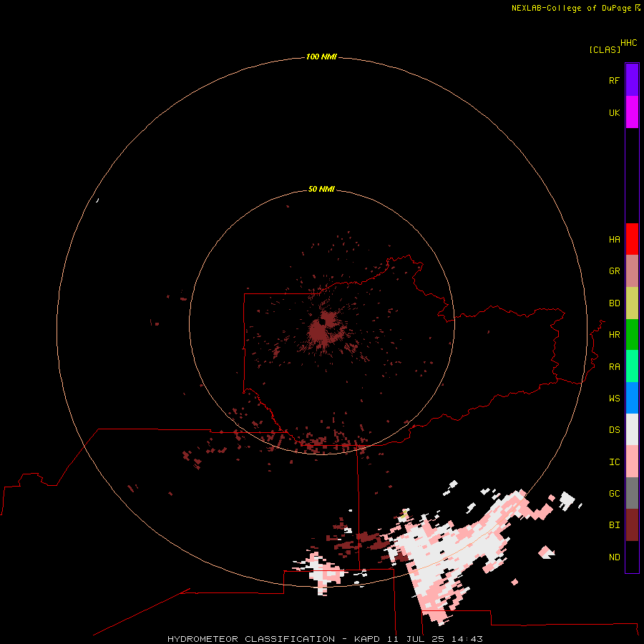Select the BD yellow legend block
The width and height of the screenshot is (644, 644).
click(632, 303)
